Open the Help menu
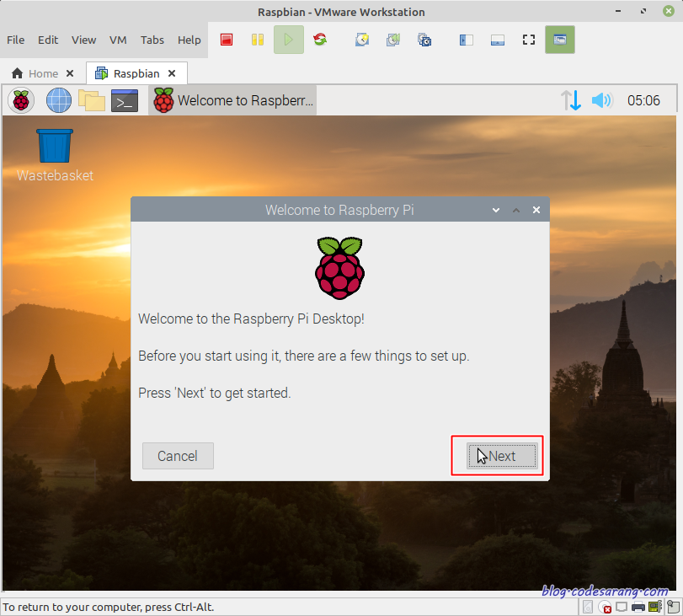Image resolution: width=683 pixels, height=616 pixels. point(189,40)
